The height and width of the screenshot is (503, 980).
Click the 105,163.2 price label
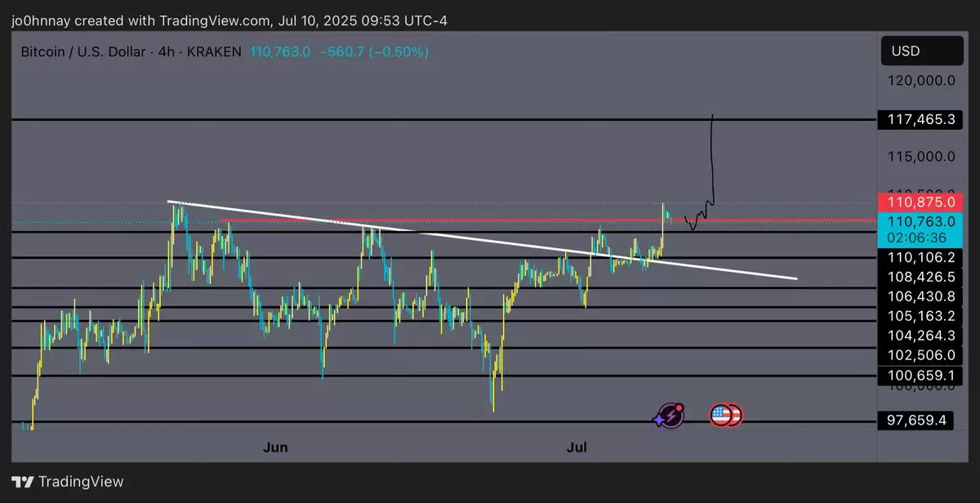coord(920,316)
